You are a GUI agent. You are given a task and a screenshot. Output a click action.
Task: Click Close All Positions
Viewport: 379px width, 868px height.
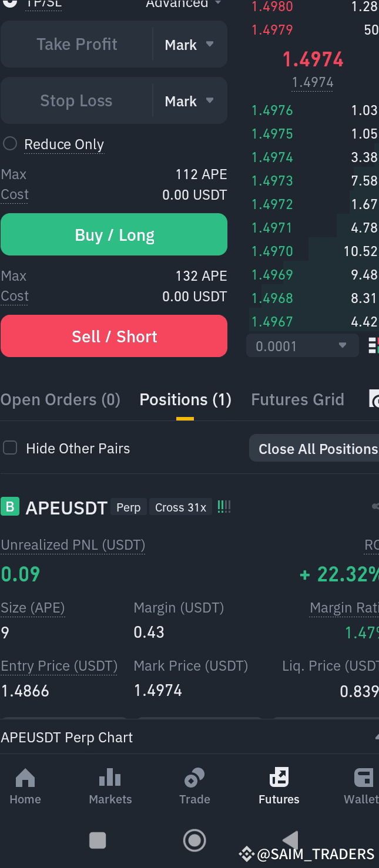point(320,448)
